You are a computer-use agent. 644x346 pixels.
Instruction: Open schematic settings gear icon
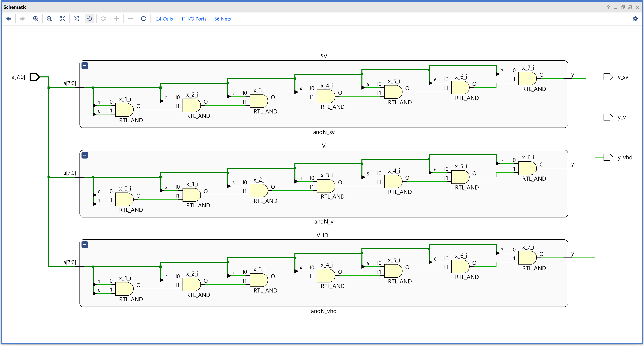(x=635, y=19)
